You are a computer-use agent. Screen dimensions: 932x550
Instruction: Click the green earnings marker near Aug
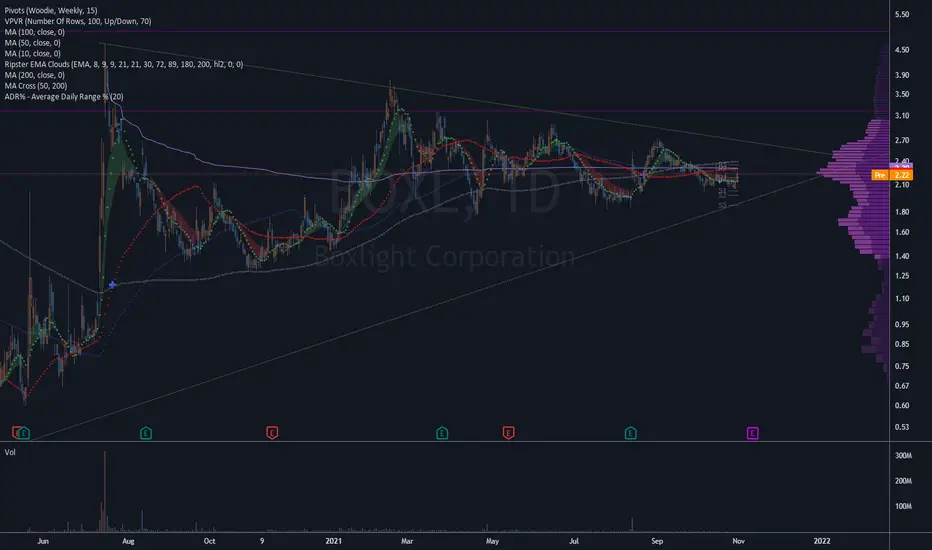pos(146,433)
